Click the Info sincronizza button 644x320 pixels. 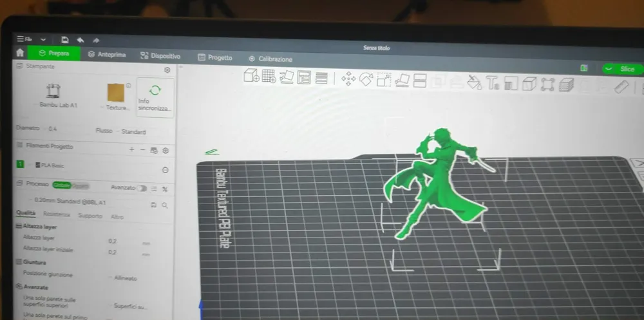tap(155, 98)
